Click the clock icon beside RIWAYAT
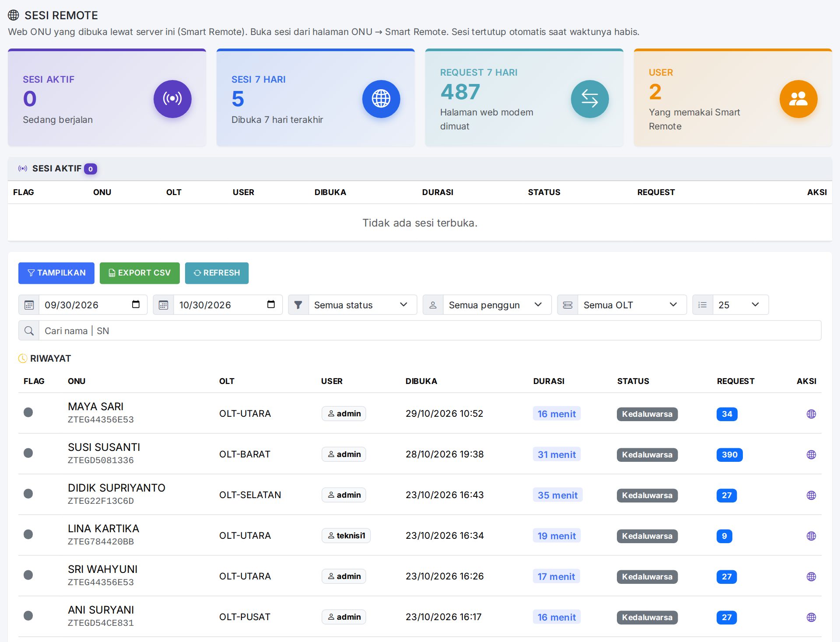 23,358
